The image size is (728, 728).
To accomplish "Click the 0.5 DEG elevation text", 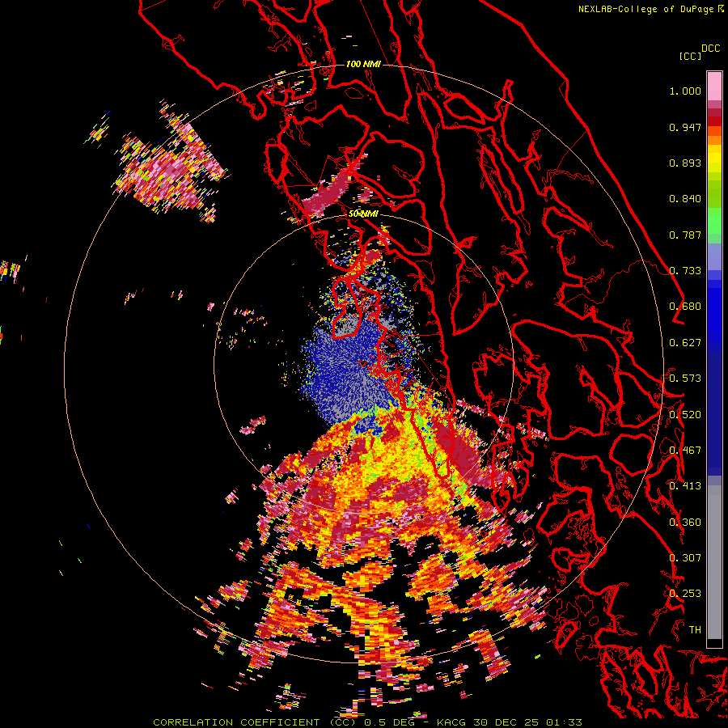I will 390,722.
